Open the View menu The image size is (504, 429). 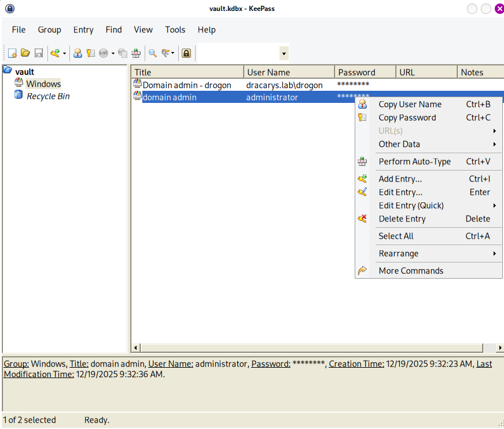point(143,29)
